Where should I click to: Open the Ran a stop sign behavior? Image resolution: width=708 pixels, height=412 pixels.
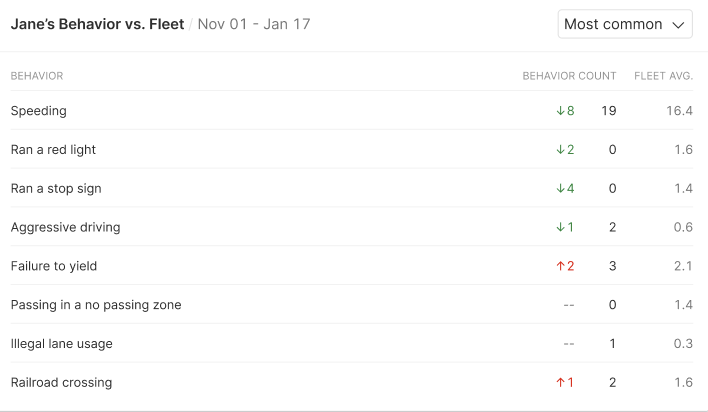click(x=56, y=189)
